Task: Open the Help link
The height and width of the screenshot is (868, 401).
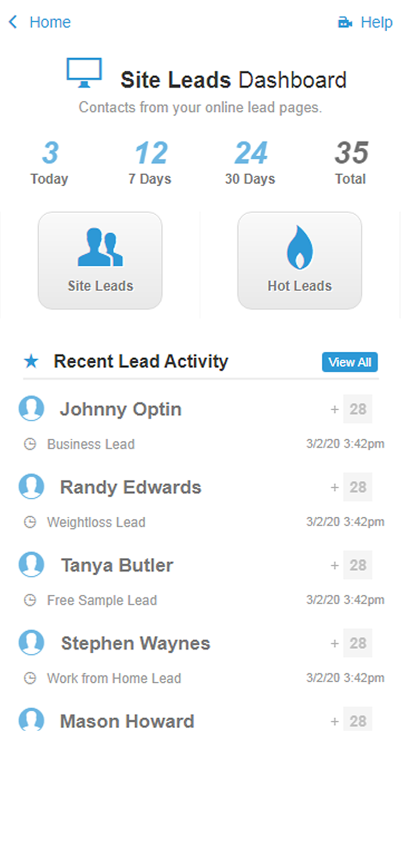Action: coord(377,22)
